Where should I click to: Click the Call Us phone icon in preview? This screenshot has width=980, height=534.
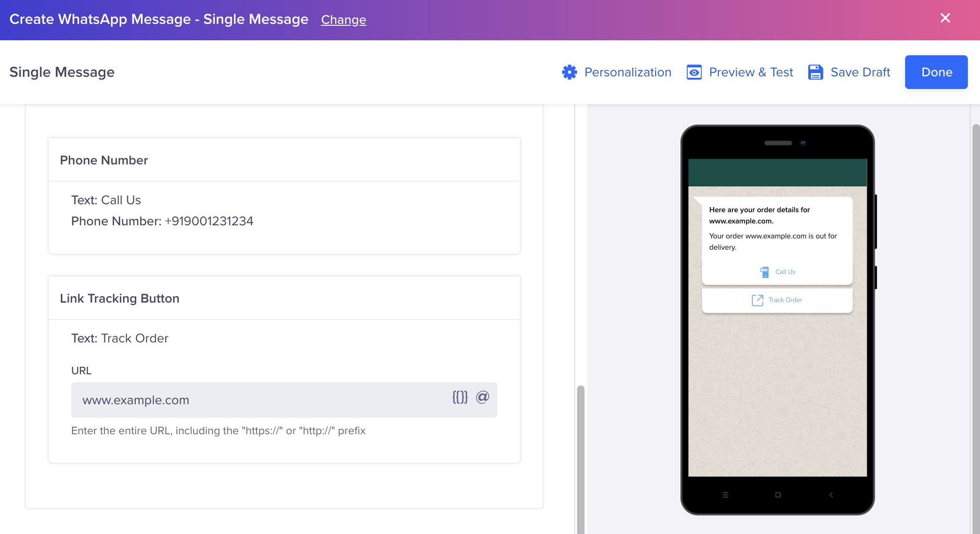[763, 271]
